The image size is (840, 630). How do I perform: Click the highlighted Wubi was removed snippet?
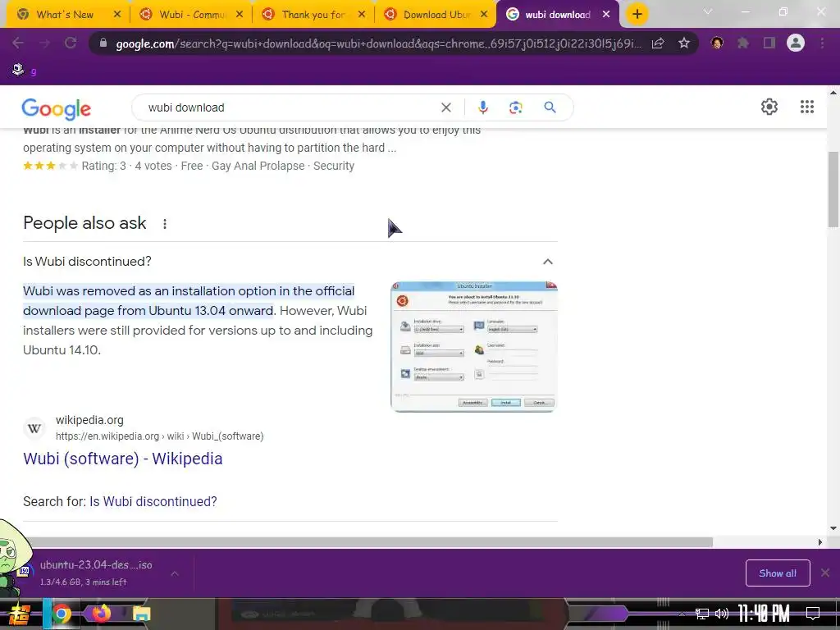[x=189, y=300]
